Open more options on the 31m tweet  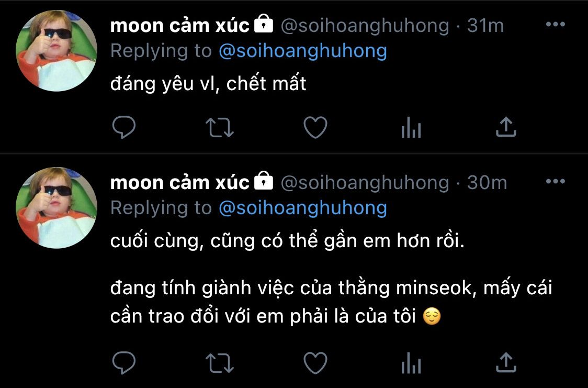(556, 25)
